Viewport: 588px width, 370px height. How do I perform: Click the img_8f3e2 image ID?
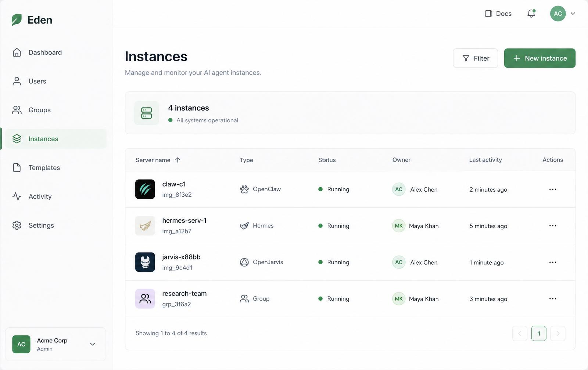coord(177,195)
